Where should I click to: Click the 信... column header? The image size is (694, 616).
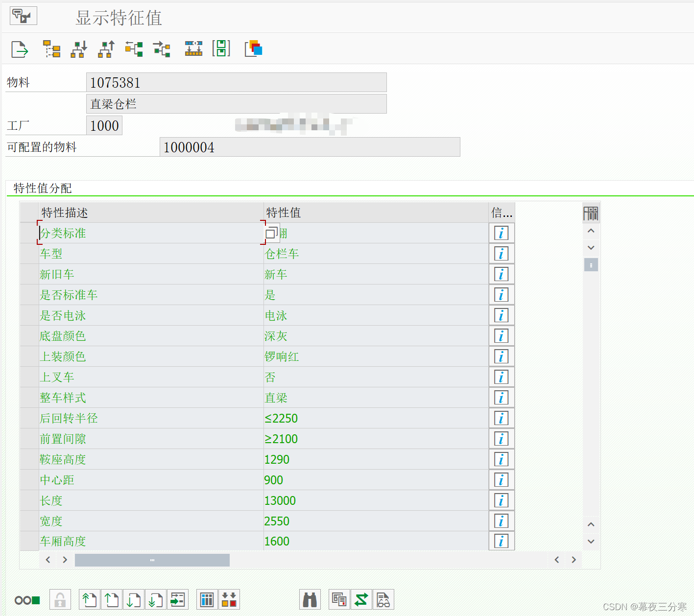click(x=502, y=213)
